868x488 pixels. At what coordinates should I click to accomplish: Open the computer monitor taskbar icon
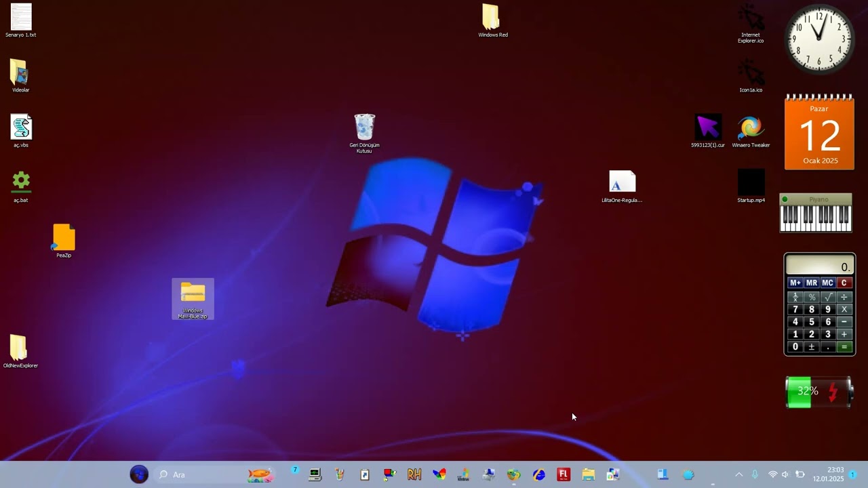tap(315, 474)
